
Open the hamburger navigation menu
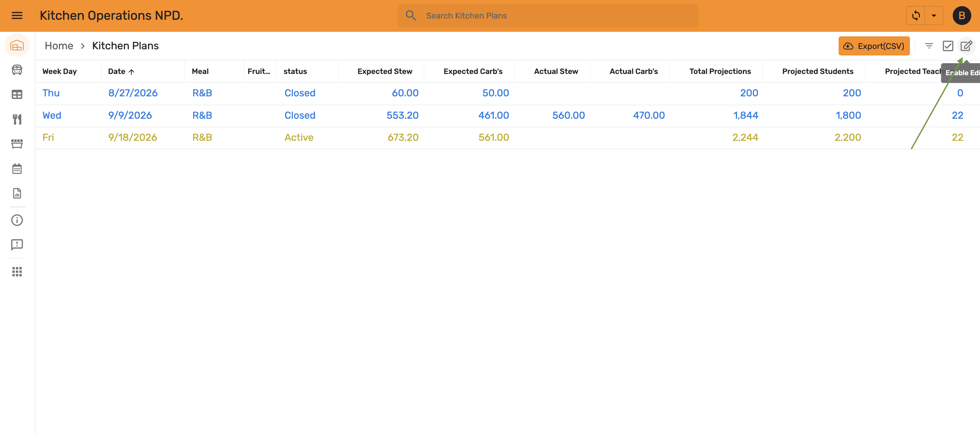17,16
